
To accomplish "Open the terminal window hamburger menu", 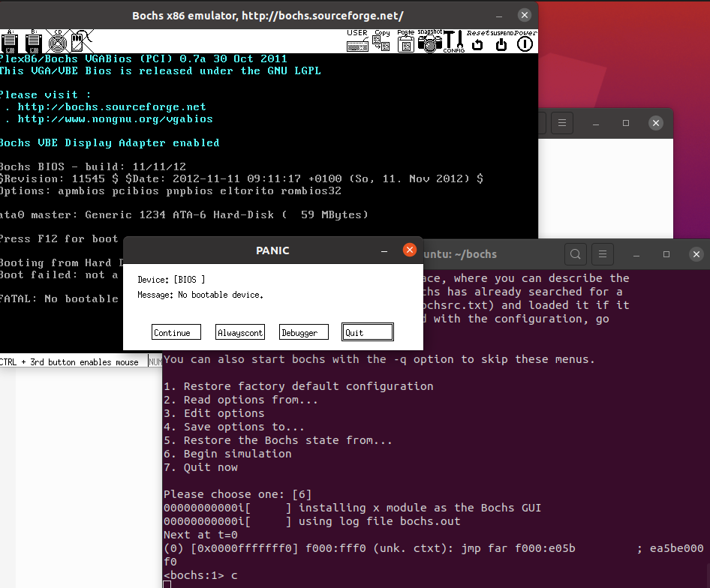I will click(x=602, y=254).
